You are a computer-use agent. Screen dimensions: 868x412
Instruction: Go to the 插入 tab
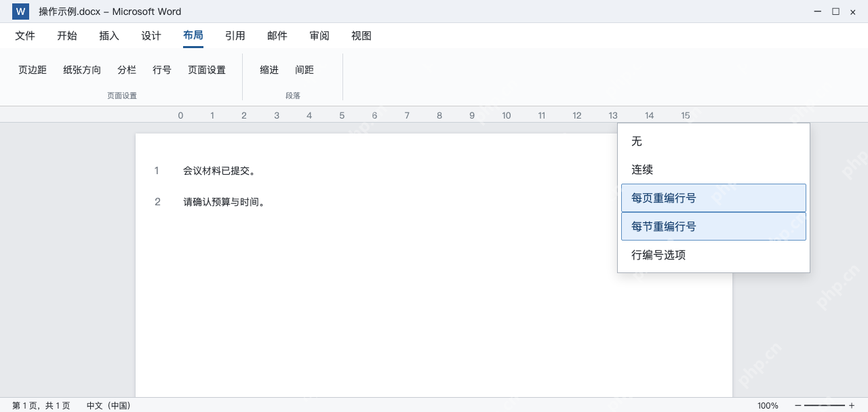coord(109,36)
